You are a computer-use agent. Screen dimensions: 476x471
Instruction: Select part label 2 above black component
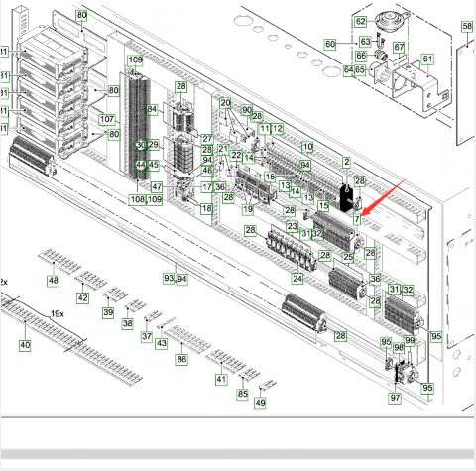(346, 162)
